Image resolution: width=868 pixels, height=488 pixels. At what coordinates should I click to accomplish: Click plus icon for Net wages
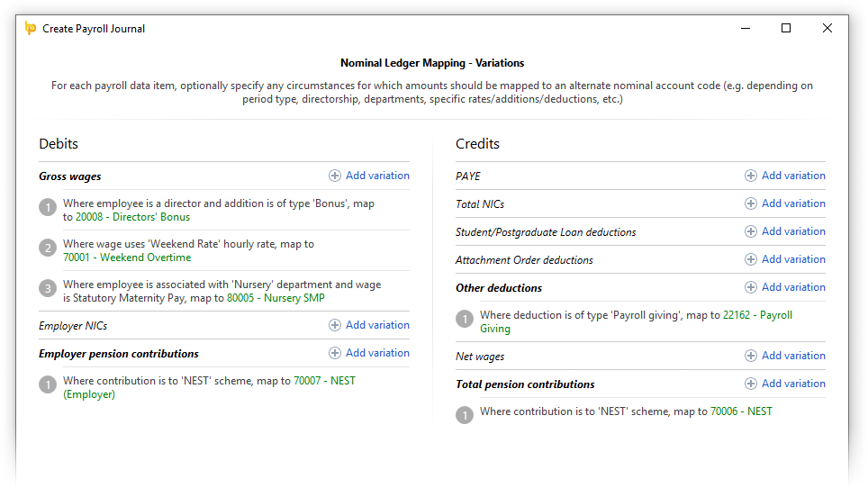750,356
